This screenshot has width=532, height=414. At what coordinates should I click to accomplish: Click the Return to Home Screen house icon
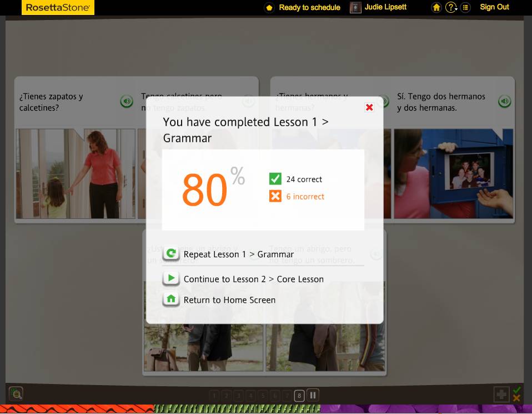pyautogui.click(x=171, y=299)
